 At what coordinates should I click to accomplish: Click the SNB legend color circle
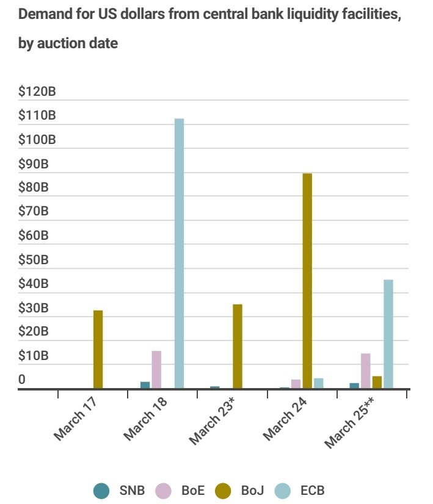tap(101, 490)
